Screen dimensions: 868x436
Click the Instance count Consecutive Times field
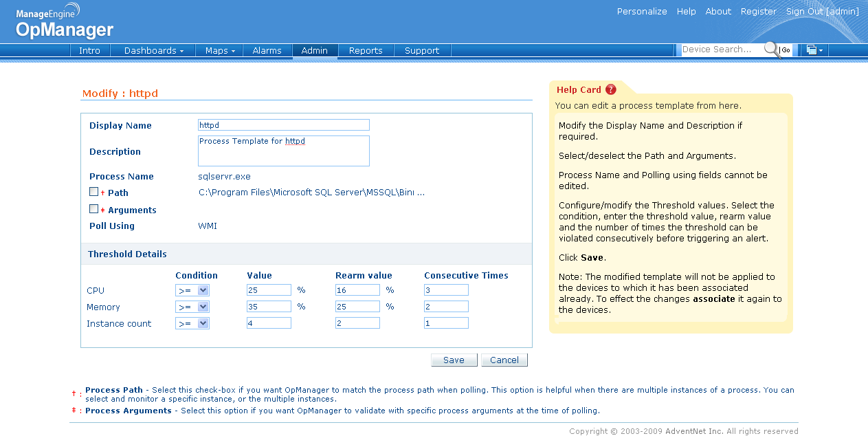pos(446,323)
